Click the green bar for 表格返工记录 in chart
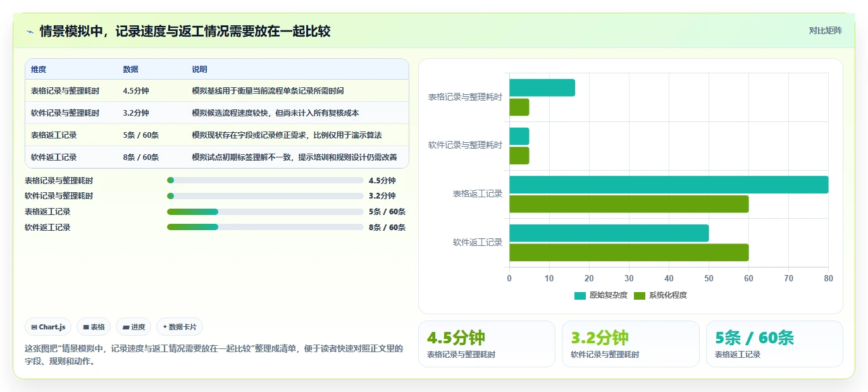 pos(629,204)
